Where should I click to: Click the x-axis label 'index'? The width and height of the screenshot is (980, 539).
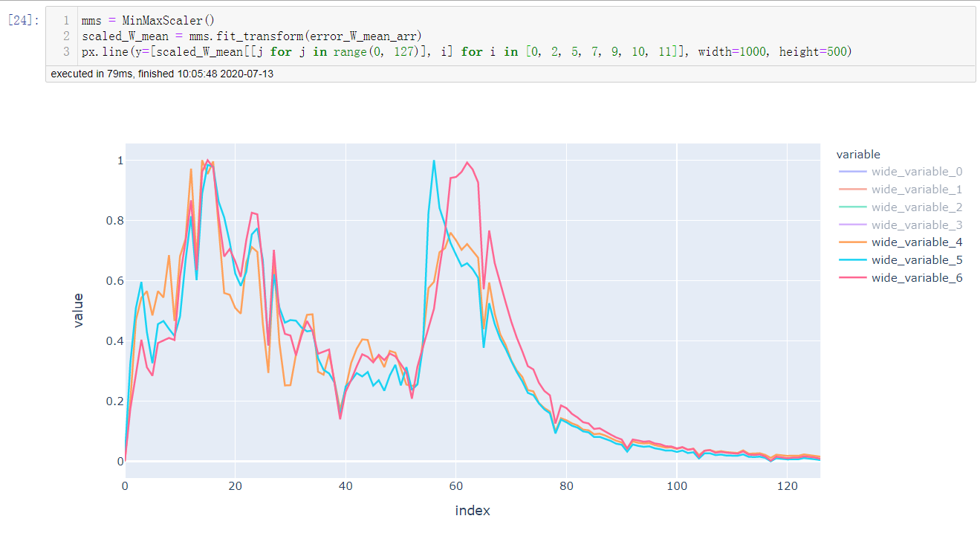tap(472, 511)
